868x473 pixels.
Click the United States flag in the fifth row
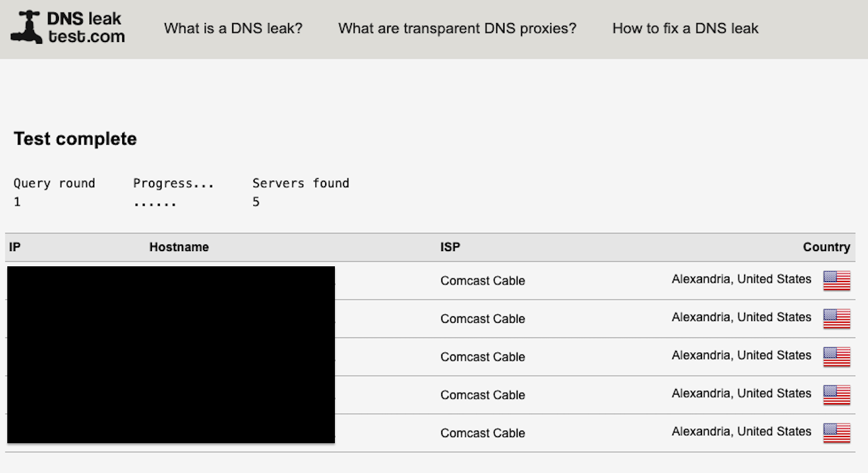836,432
